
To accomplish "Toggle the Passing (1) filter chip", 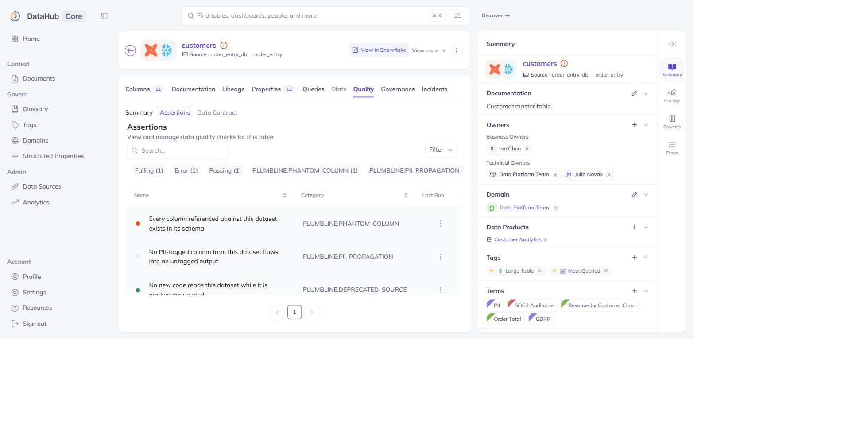I will [x=225, y=171].
